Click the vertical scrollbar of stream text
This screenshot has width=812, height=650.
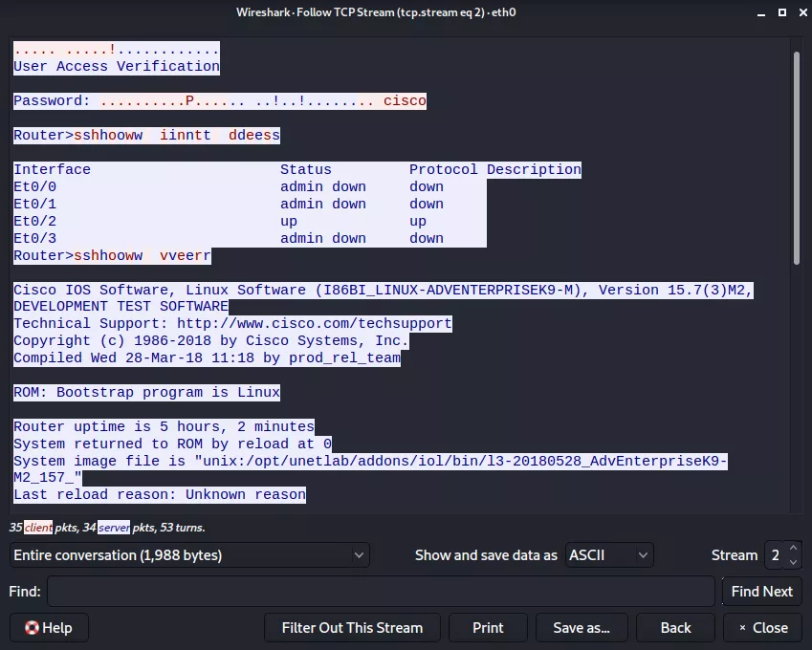tap(796, 158)
